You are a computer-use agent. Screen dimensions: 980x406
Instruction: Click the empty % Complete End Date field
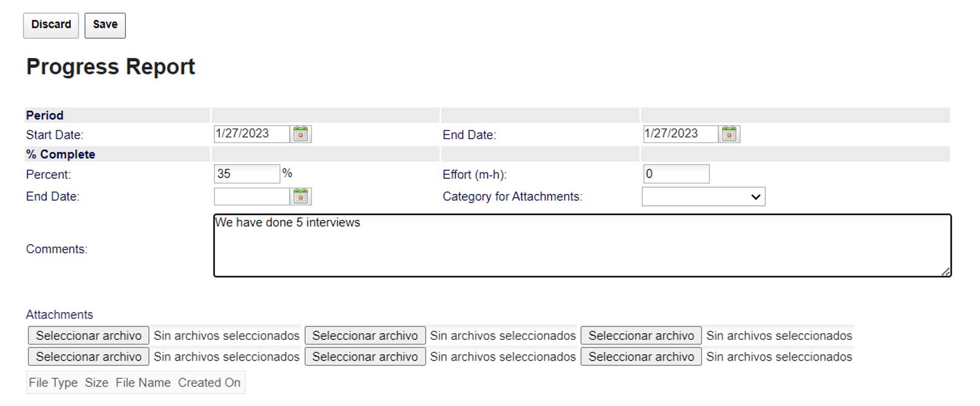click(x=252, y=196)
